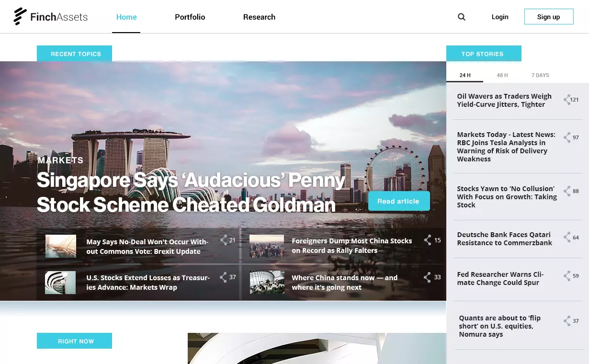The width and height of the screenshot is (589, 364).
Task: Share the U.S. Stocks Extend Losses article
Action: point(224,277)
